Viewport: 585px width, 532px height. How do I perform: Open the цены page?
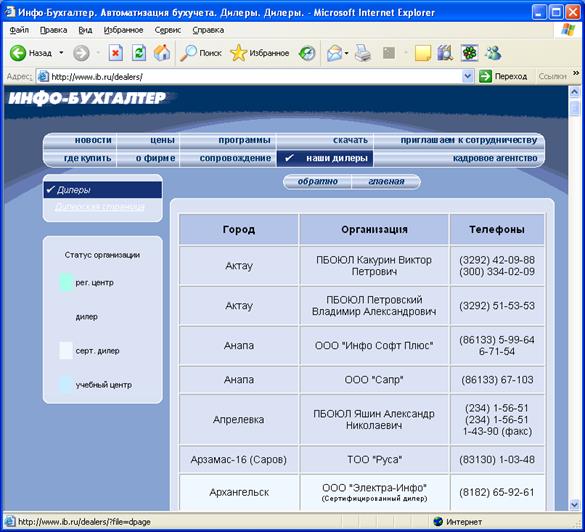tap(162, 140)
